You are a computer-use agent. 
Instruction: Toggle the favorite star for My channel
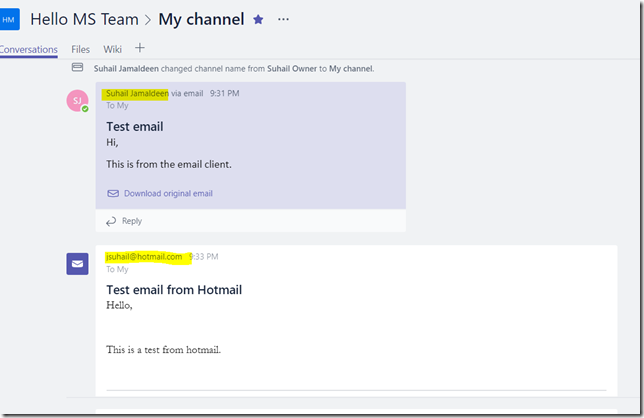[x=258, y=19]
